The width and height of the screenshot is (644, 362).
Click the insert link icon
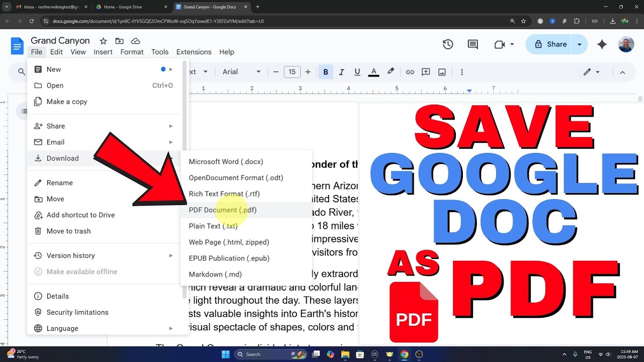click(410, 72)
